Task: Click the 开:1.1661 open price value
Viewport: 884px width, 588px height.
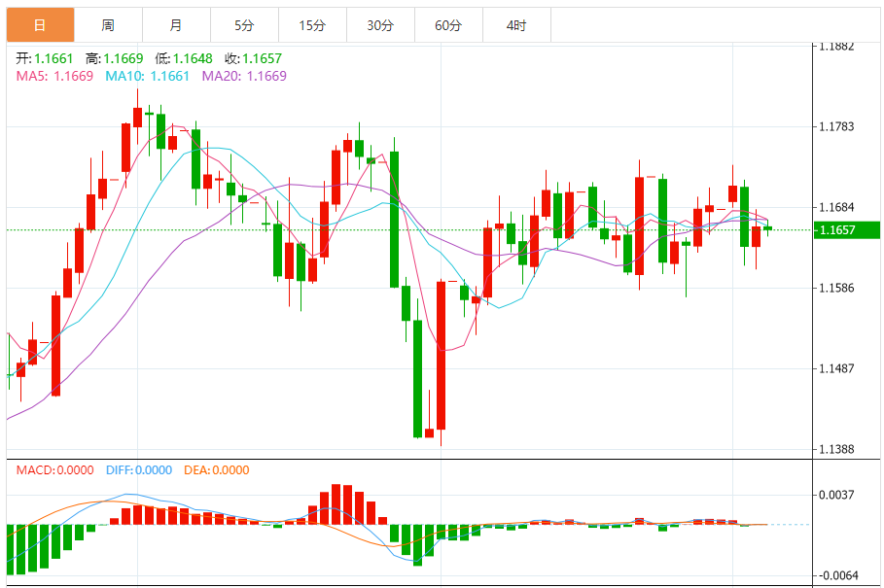Action: (45, 58)
